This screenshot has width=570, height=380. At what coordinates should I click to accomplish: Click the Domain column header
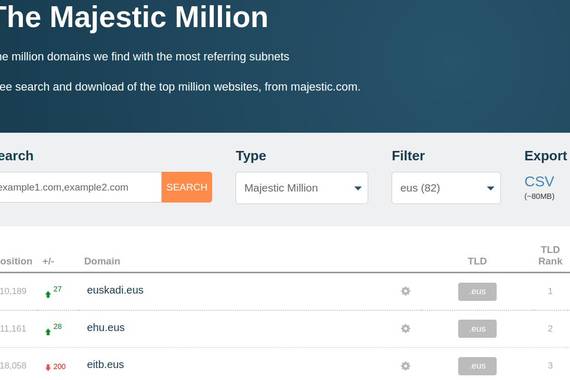coord(102,261)
